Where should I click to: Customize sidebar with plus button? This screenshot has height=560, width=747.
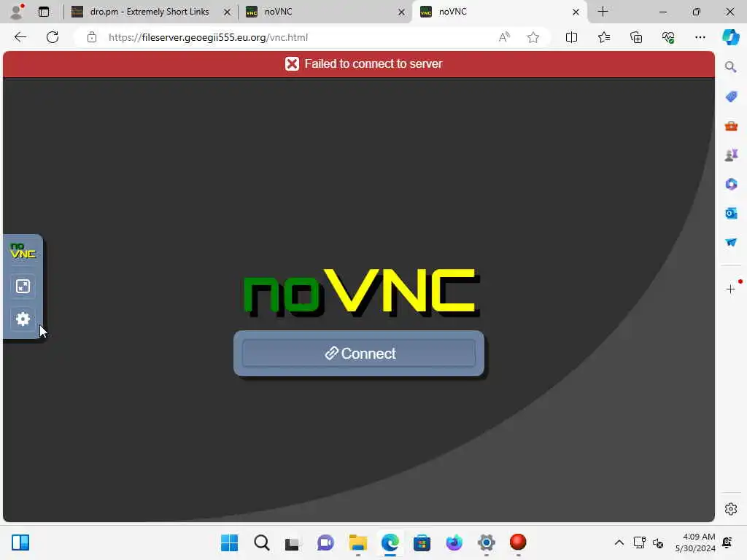tap(731, 289)
